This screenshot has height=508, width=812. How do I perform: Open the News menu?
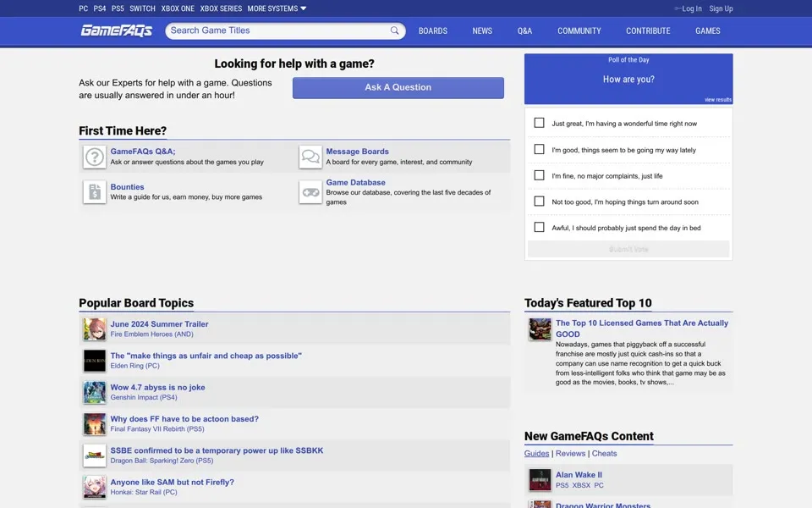pos(482,30)
